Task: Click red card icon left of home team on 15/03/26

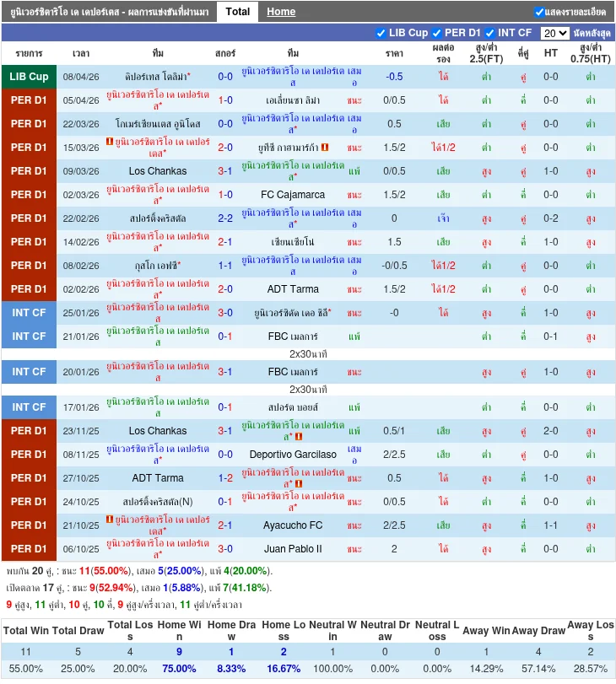Action: coord(110,142)
